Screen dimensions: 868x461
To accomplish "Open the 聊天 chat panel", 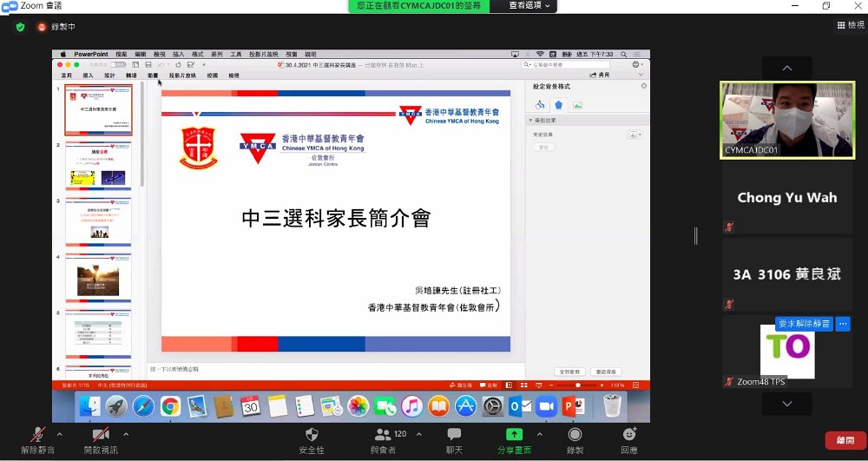I will pos(454,440).
